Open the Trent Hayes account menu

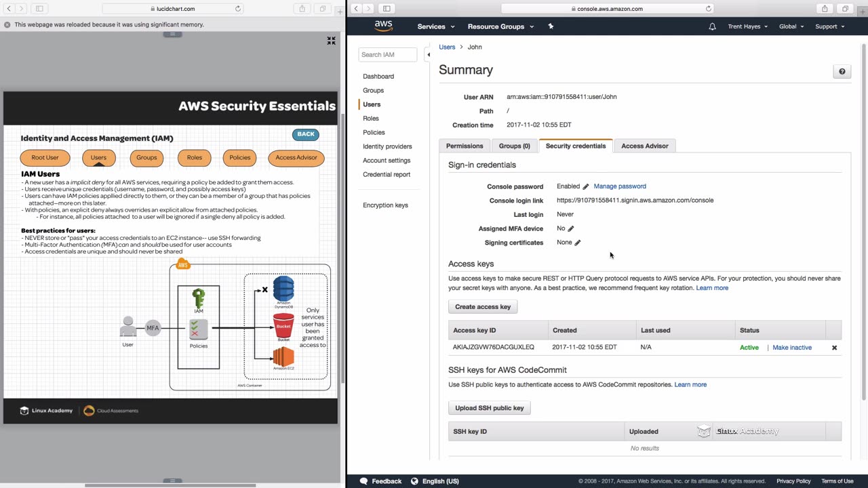pyautogui.click(x=747, y=26)
